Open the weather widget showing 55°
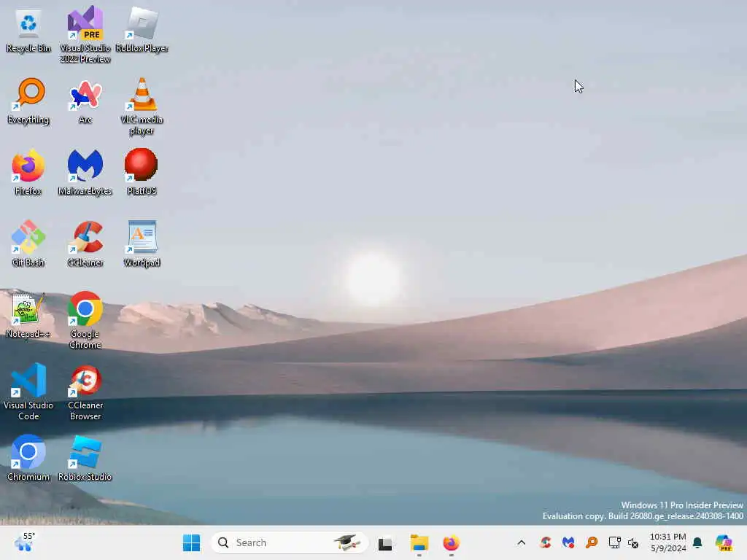 pyautogui.click(x=24, y=542)
